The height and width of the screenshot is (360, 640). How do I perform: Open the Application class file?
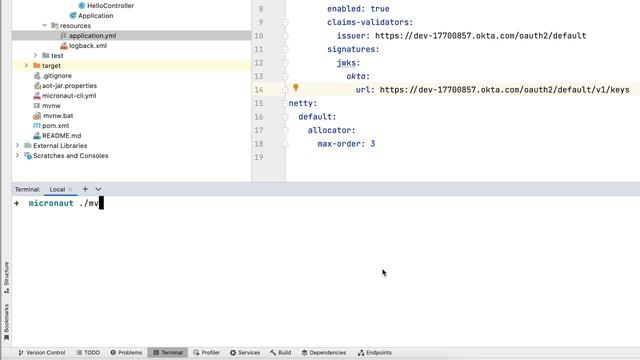(x=96, y=16)
